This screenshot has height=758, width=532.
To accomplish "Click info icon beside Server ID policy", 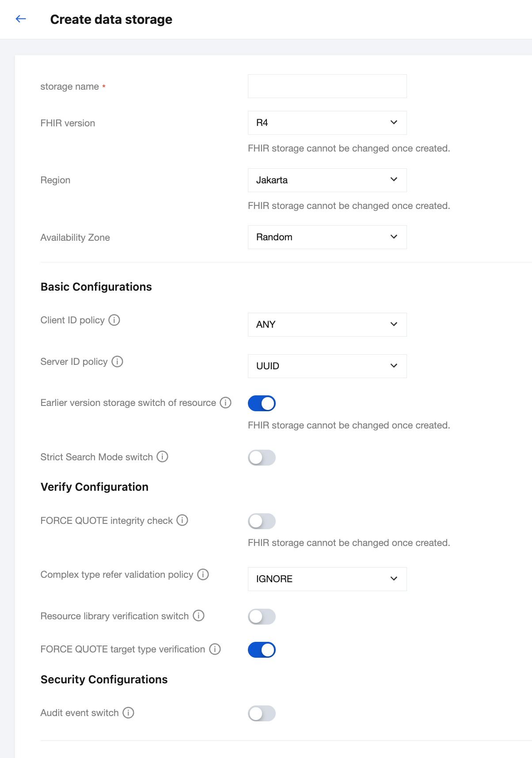I will [117, 361].
